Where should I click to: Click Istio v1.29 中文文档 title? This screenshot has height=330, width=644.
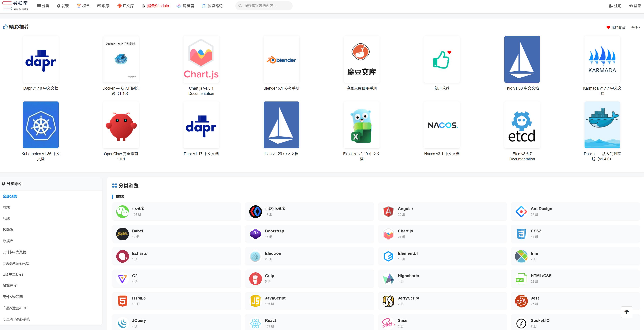click(x=281, y=154)
